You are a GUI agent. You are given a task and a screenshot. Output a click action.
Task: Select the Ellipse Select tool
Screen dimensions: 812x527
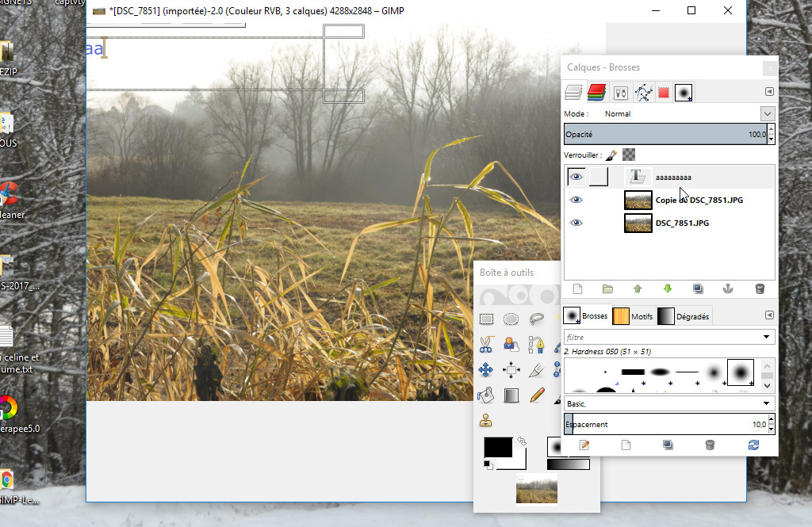coord(511,319)
